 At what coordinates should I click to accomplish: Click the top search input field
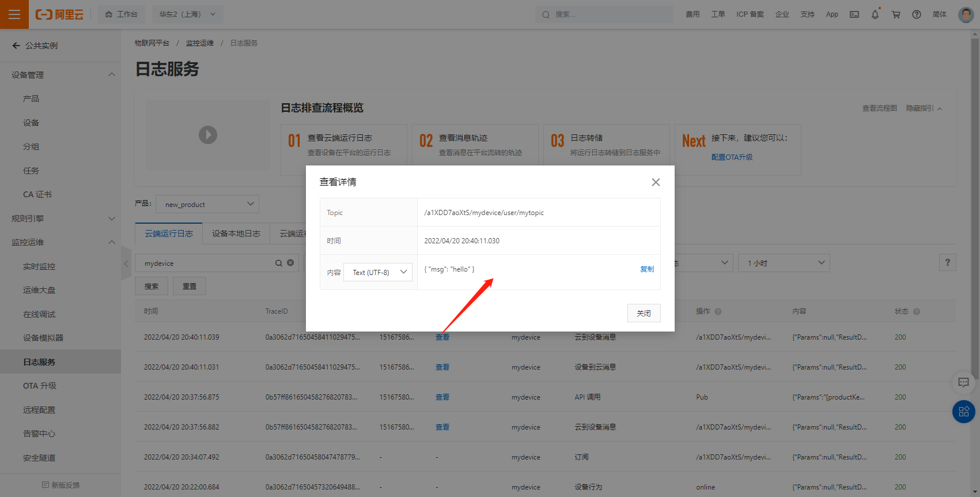tap(604, 14)
